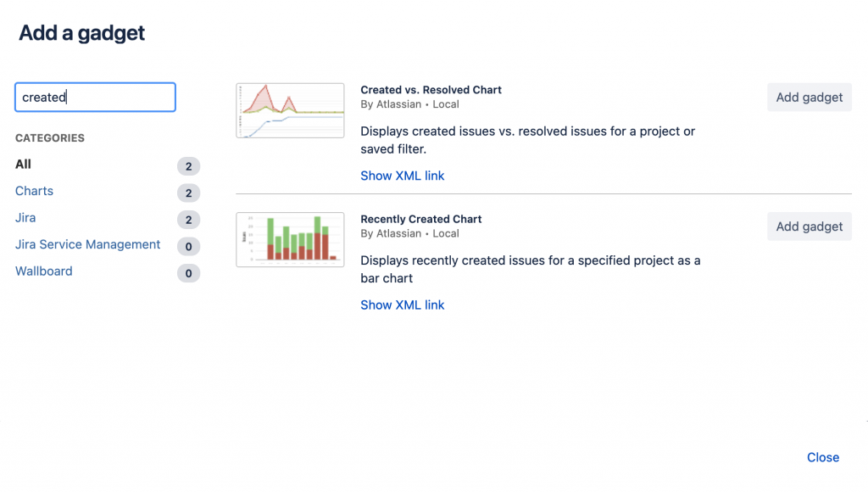Click the Recently Created Chart title
868x492 pixels.
[x=420, y=219]
